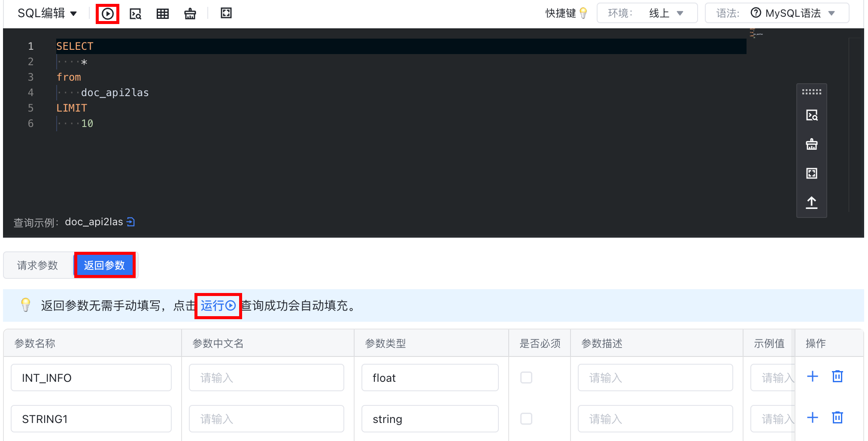Viewport: 868px width, 441px height.
Task: Toggle fullscreen icon in top toolbar
Action: [226, 13]
